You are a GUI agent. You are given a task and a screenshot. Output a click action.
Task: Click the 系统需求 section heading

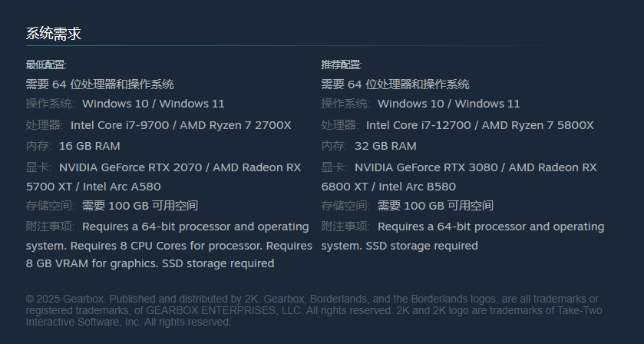pyautogui.click(x=54, y=33)
